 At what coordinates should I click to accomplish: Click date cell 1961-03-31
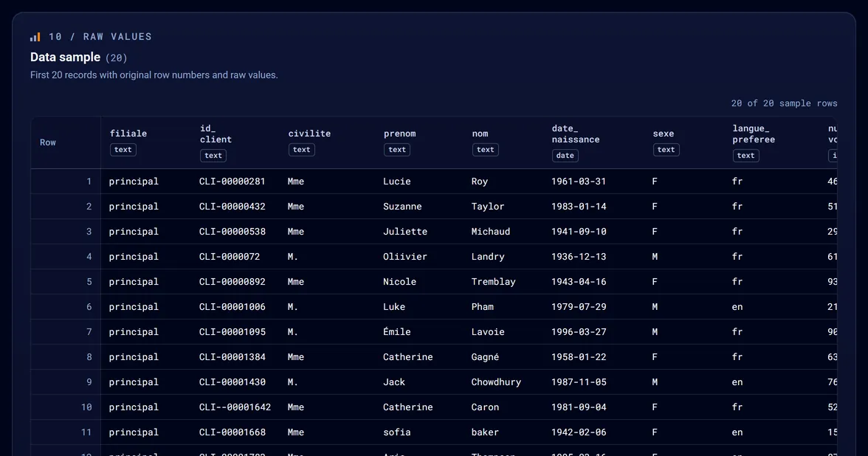579,181
